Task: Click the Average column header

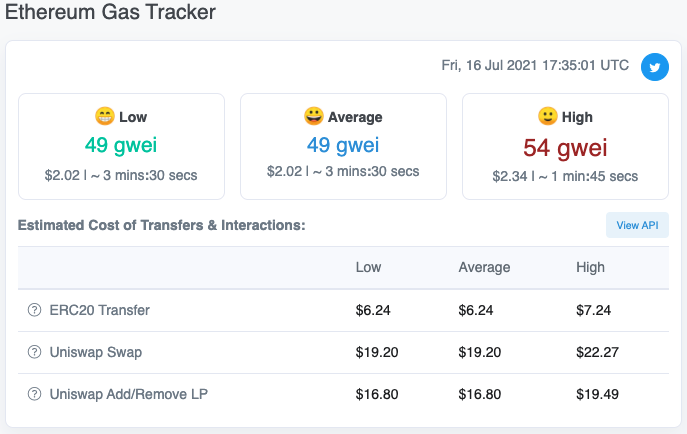Action: (x=484, y=267)
